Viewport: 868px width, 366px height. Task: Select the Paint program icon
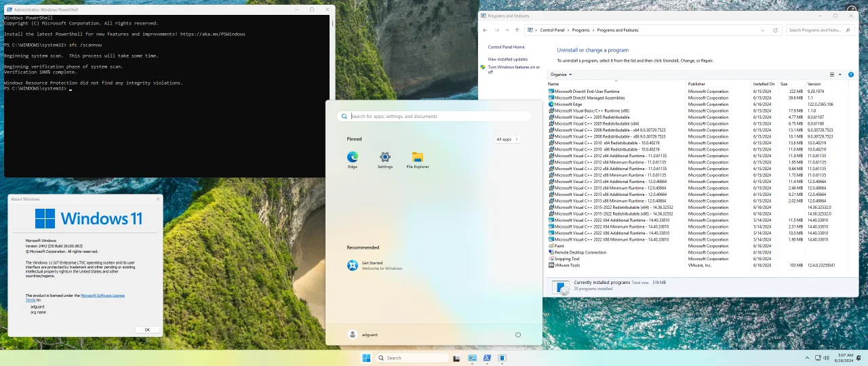coord(551,246)
